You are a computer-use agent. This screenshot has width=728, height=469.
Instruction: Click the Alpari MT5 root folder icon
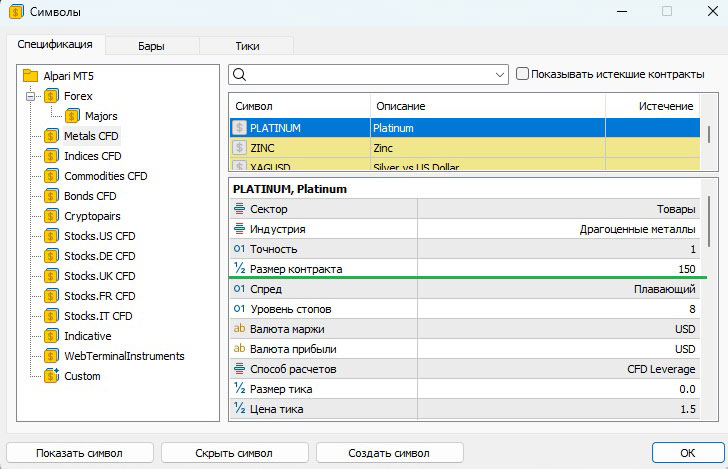point(30,76)
